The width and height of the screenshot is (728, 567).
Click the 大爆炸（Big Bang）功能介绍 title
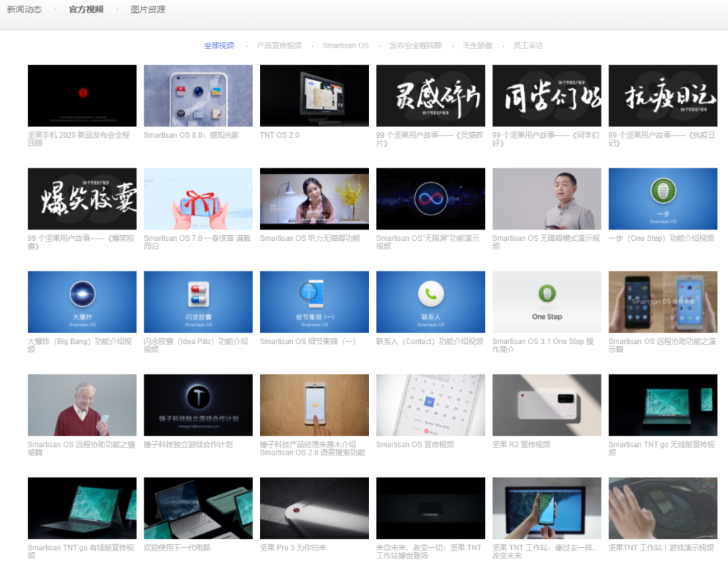(x=80, y=345)
